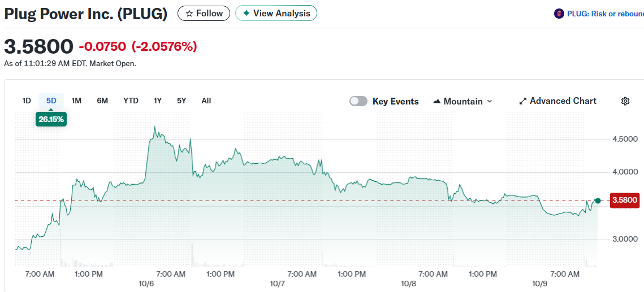Click the star icon in Follow button
The height and width of the screenshot is (292, 644).
coord(189,13)
